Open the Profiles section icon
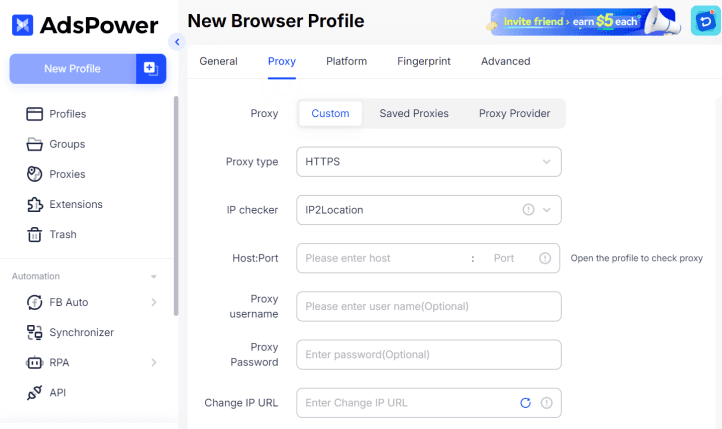Viewport: 722px width, 429px height. point(33,114)
